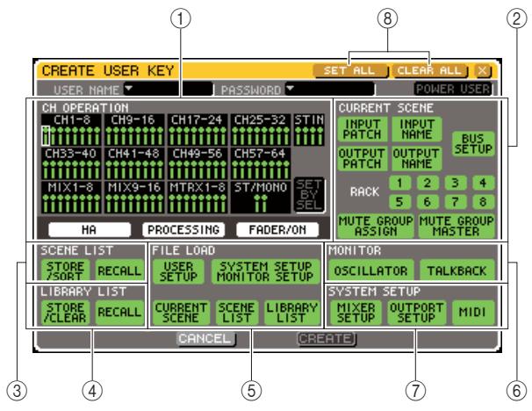Select the MTRX1-8 channel group
Viewport: 532px width, 411px height.
click(198, 198)
